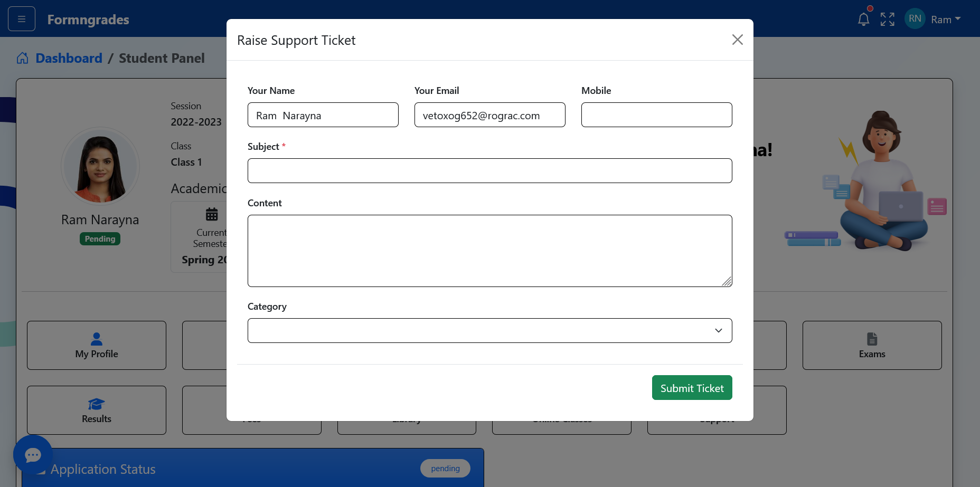Select the My Profile icon

[96, 339]
